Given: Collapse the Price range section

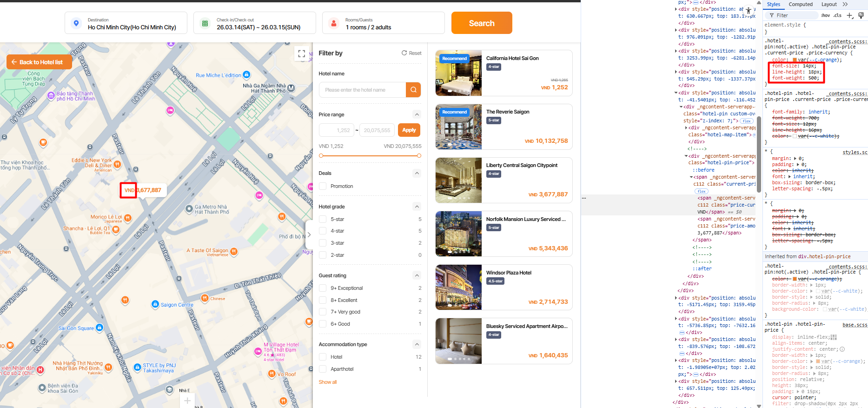Looking at the screenshot, I should 417,114.
